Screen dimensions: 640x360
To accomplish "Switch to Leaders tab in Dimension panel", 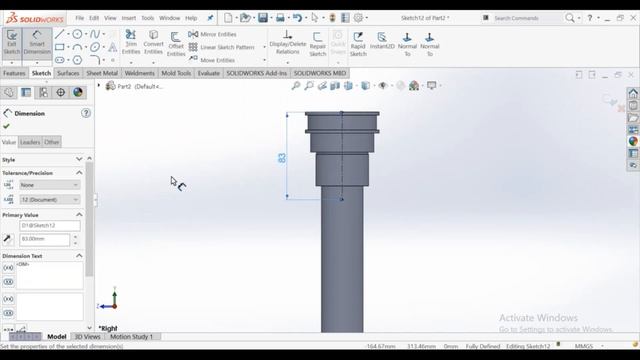I will tap(30, 142).
